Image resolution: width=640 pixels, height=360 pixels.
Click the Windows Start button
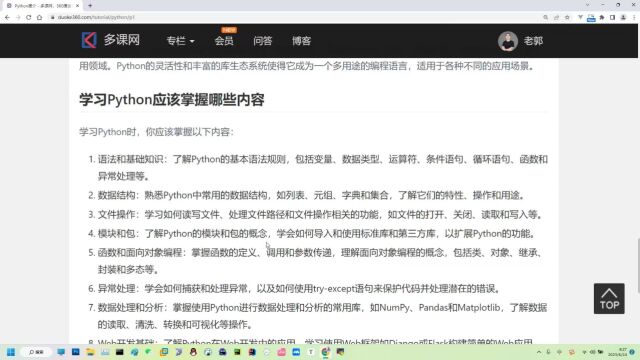pyautogui.click(x=11, y=352)
